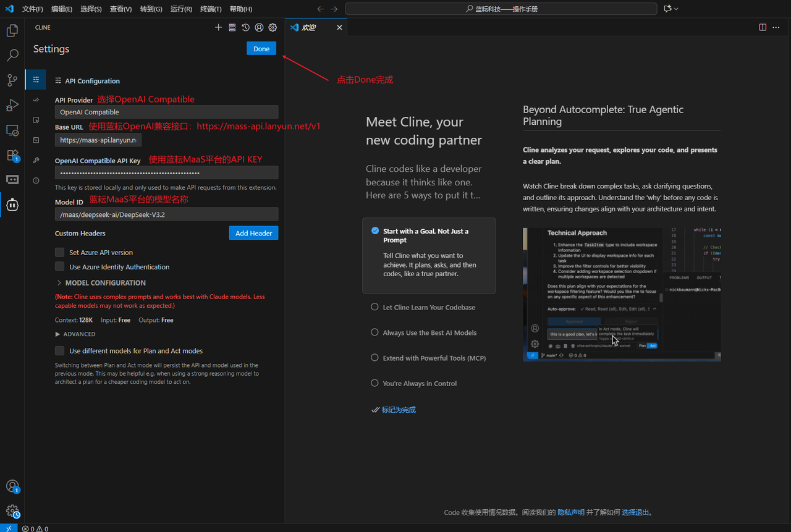Viewport: 791px width, 532px height.
Task: Select You're Always in Control step
Action: [413, 383]
